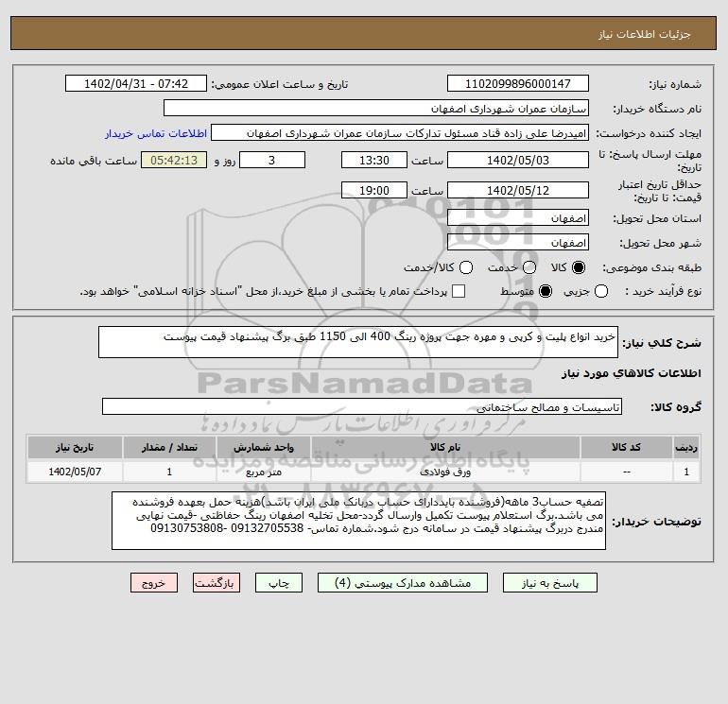Click the need date cell 1402/05/07
Screen dimensions: 728x704
pyautogui.click(x=75, y=472)
